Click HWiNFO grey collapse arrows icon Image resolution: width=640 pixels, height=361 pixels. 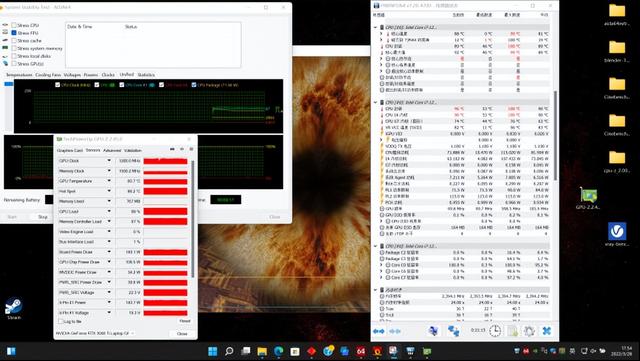(395, 331)
